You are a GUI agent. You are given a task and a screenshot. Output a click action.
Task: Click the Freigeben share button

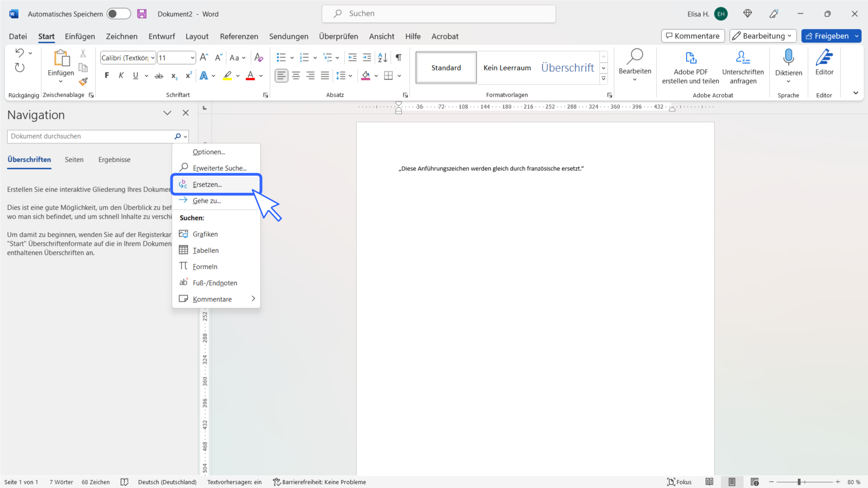[826, 36]
